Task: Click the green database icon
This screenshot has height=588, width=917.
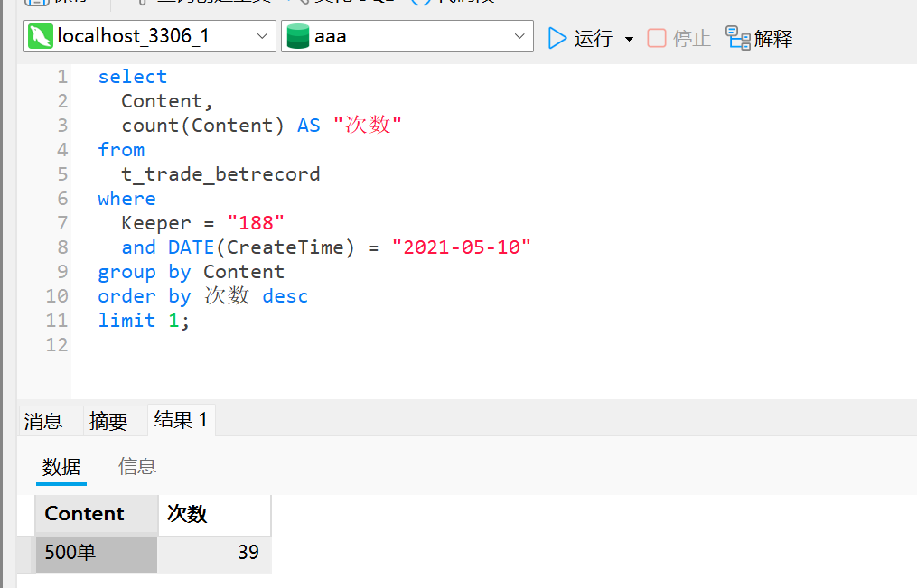Action: 297,36
